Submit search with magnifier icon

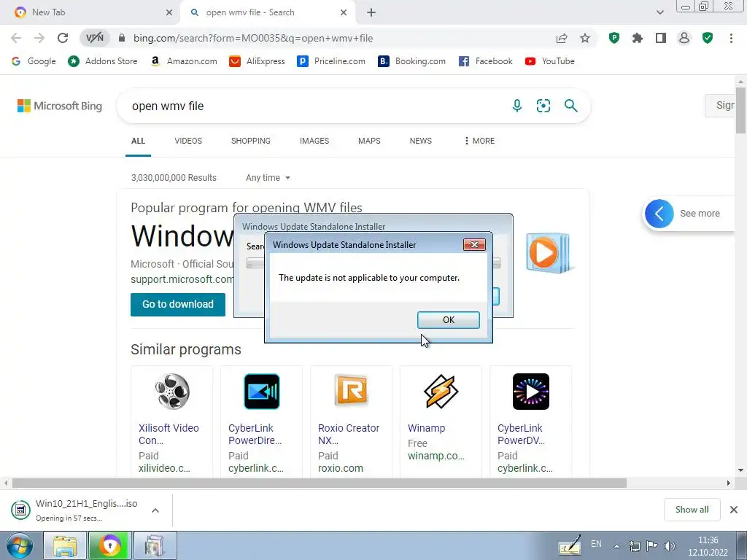coord(570,106)
